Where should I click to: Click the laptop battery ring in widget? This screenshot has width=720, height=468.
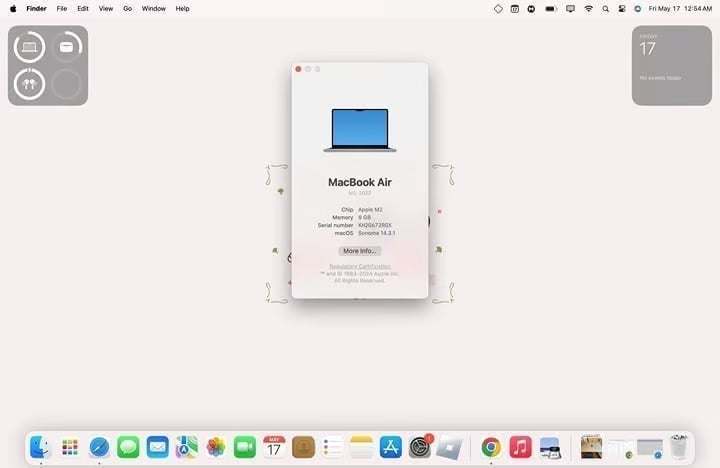[29, 47]
